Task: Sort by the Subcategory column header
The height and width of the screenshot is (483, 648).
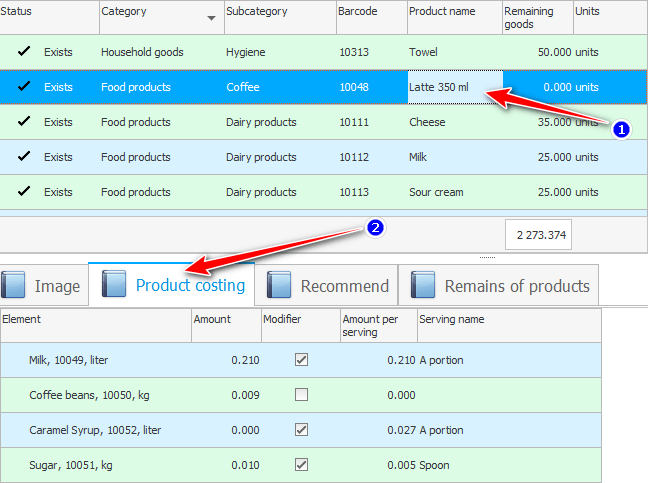Action: click(280, 17)
